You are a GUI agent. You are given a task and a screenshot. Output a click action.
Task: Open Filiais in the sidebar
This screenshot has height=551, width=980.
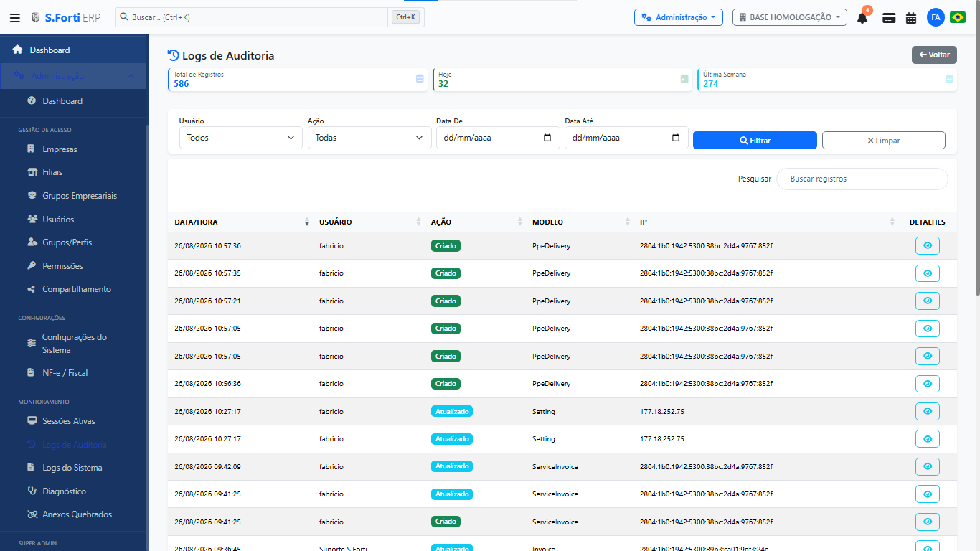point(52,172)
